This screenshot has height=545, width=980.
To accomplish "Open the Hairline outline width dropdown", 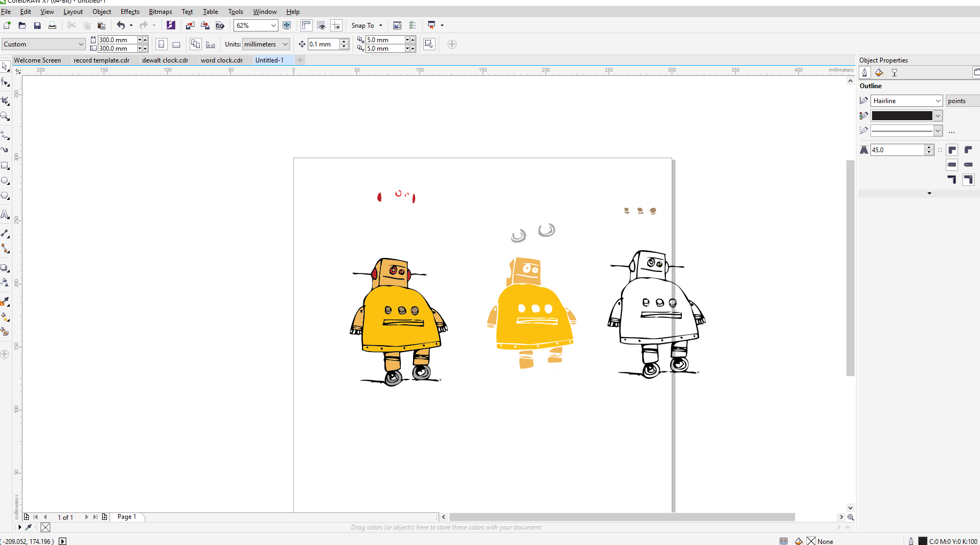I will point(938,101).
